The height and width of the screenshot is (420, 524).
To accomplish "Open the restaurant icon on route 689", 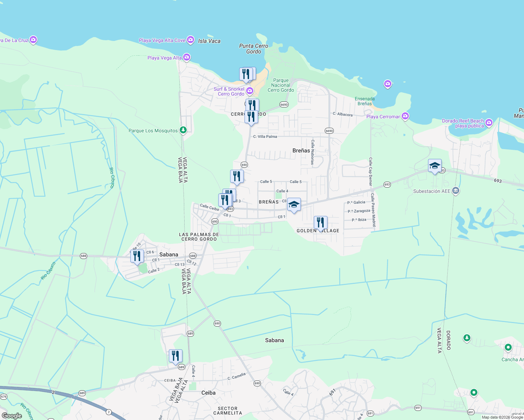I will [176, 355].
